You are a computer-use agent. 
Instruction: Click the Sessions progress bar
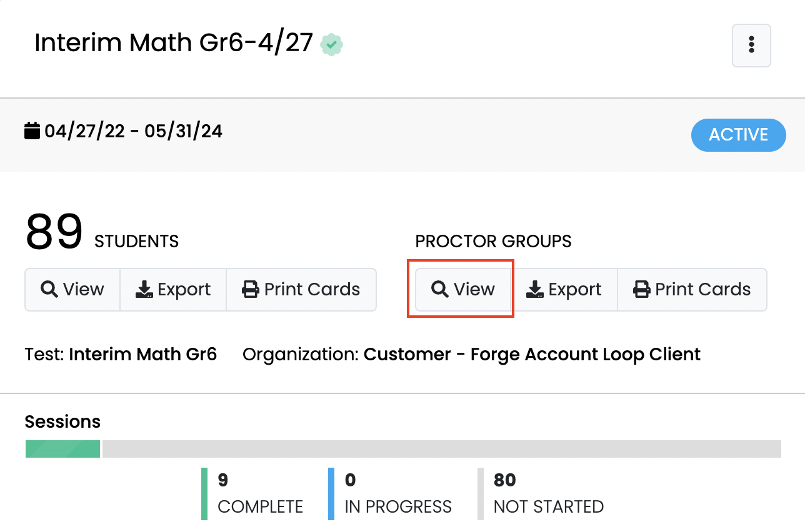pos(402,448)
